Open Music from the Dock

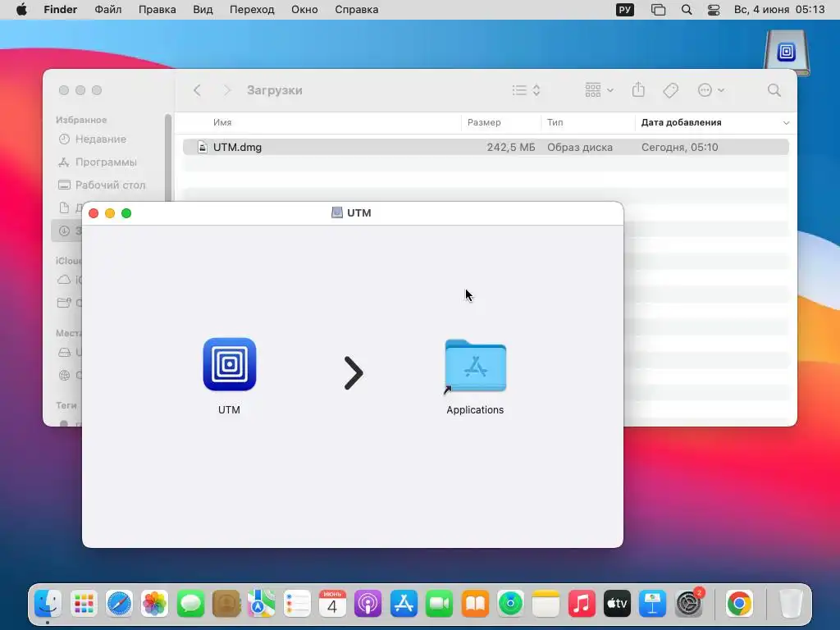pos(582,604)
